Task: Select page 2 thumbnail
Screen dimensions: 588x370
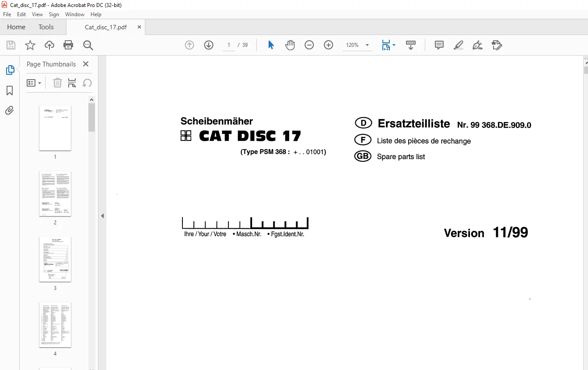Action: click(55, 194)
